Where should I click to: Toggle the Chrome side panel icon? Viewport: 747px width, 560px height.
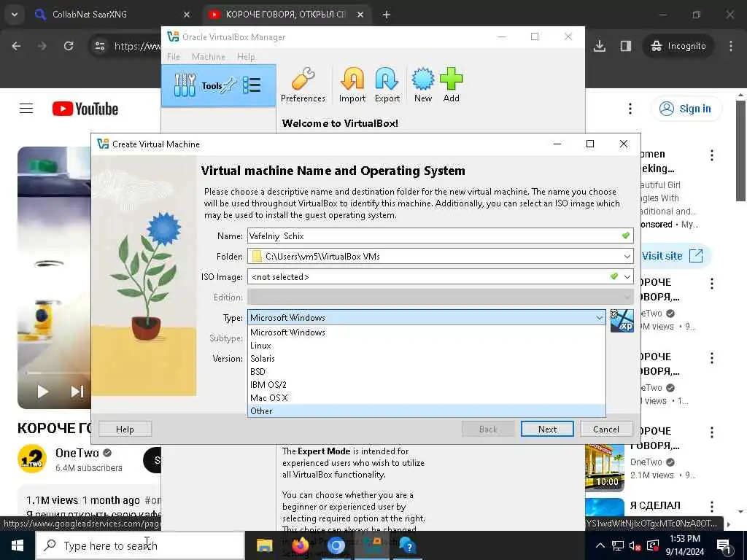[625, 46]
